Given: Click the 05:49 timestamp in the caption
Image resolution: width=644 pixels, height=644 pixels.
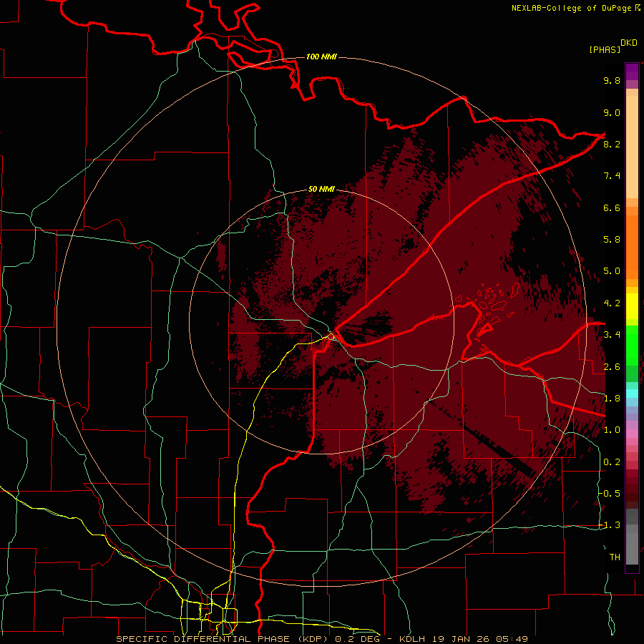Looking at the screenshot, I should pyautogui.click(x=512, y=639).
